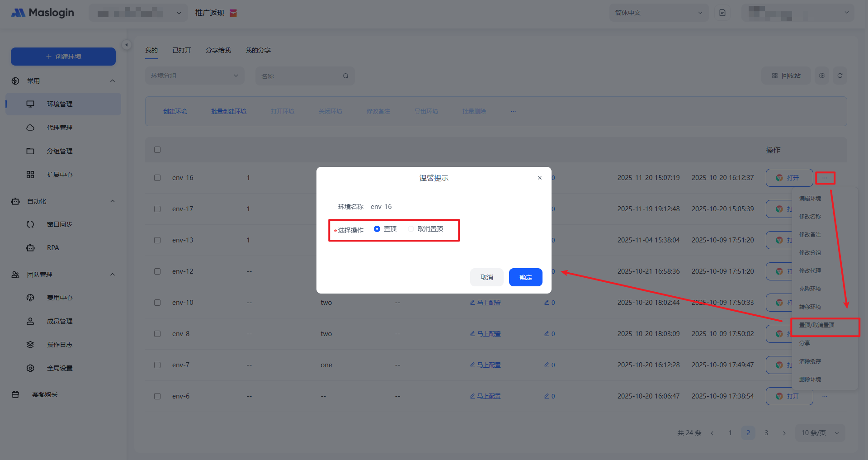Image resolution: width=868 pixels, height=460 pixels.
Task: Click the edit pencil count in env-10 row
Action: 549,303
